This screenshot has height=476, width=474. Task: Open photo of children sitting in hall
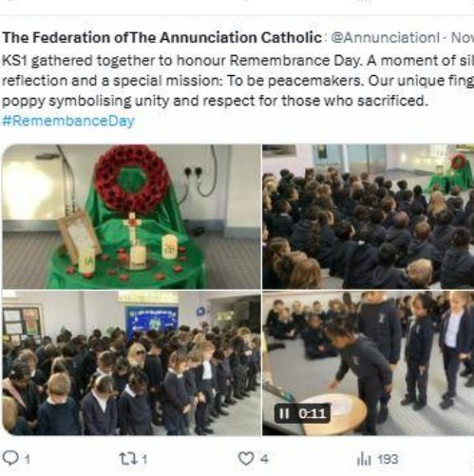click(x=369, y=217)
